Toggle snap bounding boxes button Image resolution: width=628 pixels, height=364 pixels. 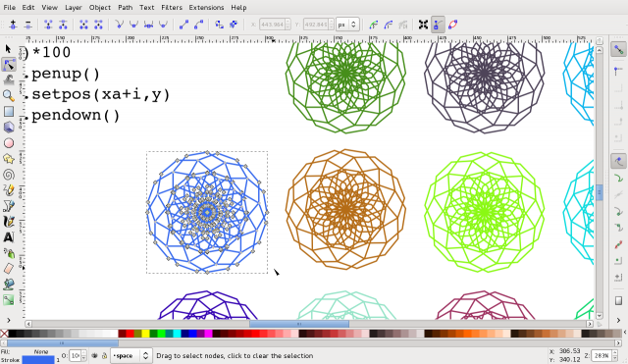point(618,71)
